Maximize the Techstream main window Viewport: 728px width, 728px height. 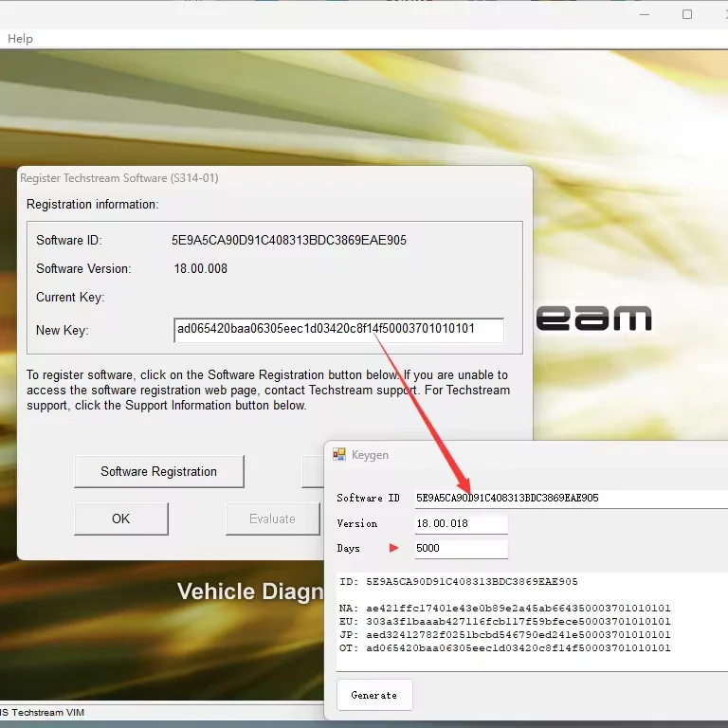click(687, 14)
